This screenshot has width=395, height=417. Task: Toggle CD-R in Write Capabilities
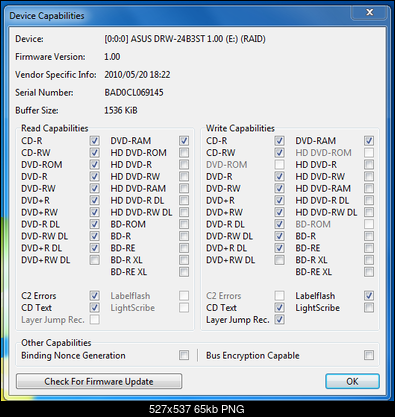(x=280, y=141)
